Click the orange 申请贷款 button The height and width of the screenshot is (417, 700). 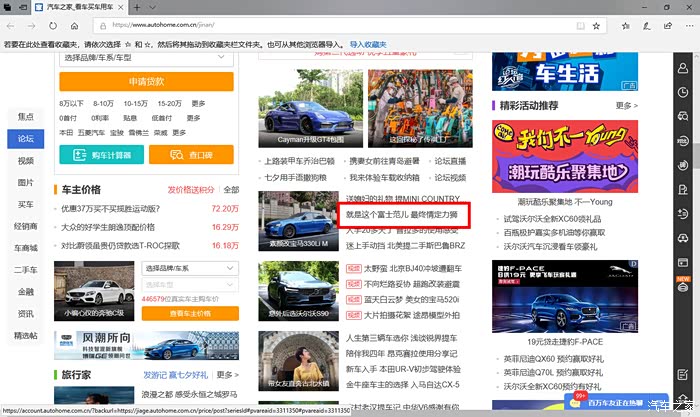[x=148, y=81]
